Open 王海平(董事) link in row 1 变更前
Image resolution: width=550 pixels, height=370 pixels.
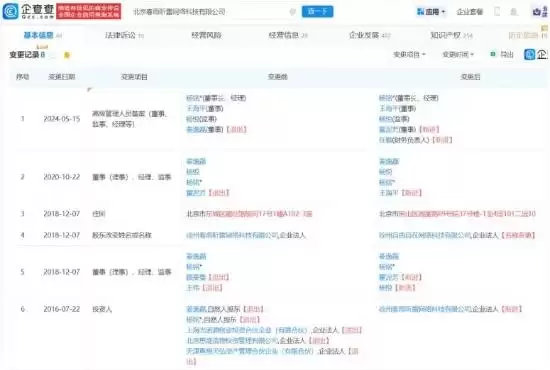[204, 109]
